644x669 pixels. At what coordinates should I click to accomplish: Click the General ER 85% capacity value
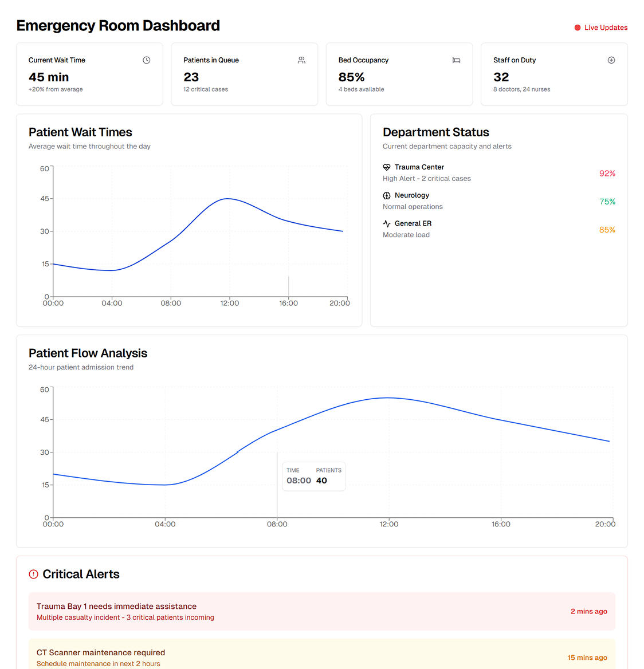pos(607,230)
